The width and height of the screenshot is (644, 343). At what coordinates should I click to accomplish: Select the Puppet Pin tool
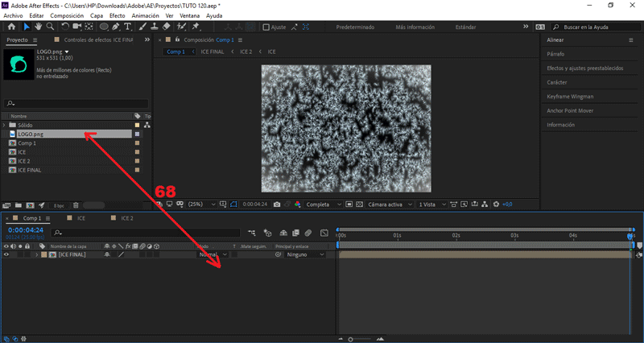point(196,27)
